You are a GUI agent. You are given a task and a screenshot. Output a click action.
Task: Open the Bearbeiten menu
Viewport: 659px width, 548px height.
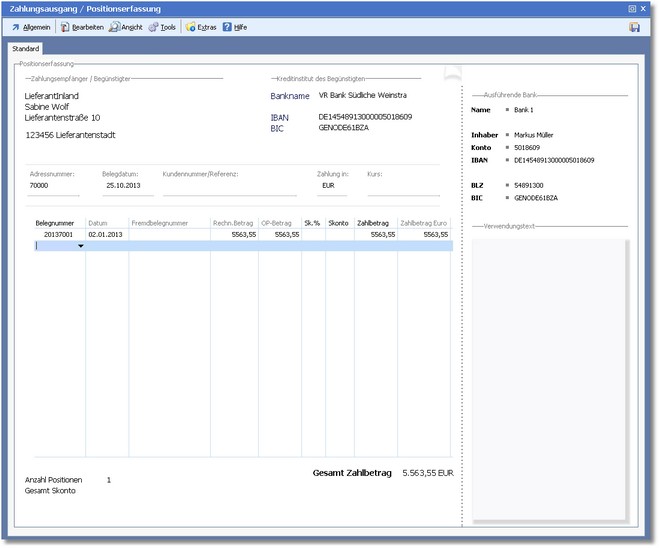(x=87, y=27)
